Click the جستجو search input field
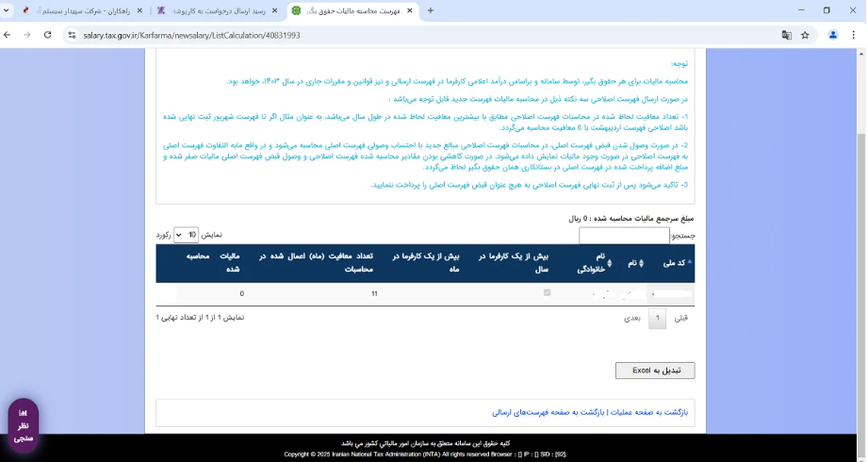This screenshot has width=868, height=462. click(x=624, y=236)
